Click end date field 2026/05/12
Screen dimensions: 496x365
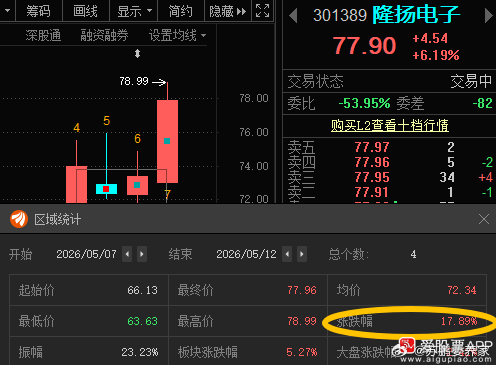(246, 254)
